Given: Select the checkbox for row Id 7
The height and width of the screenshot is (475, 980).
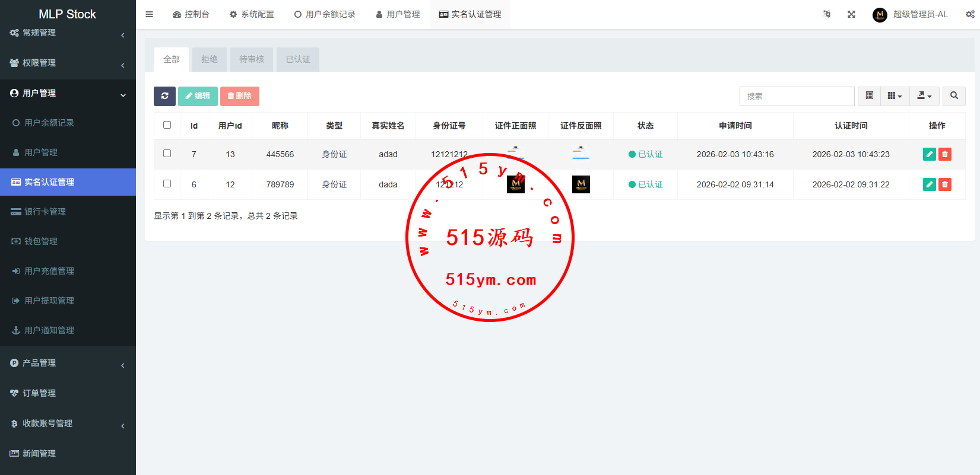Looking at the screenshot, I should (x=167, y=154).
